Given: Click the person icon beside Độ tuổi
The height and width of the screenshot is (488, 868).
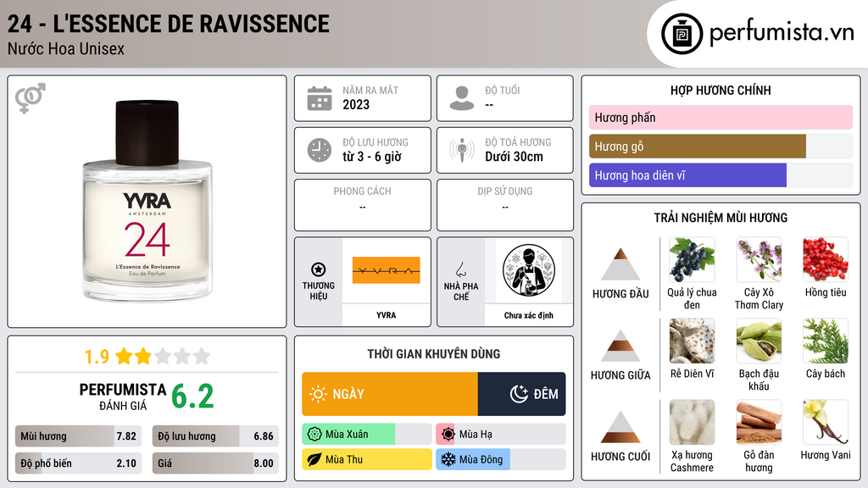Looking at the screenshot, I should point(462,98).
